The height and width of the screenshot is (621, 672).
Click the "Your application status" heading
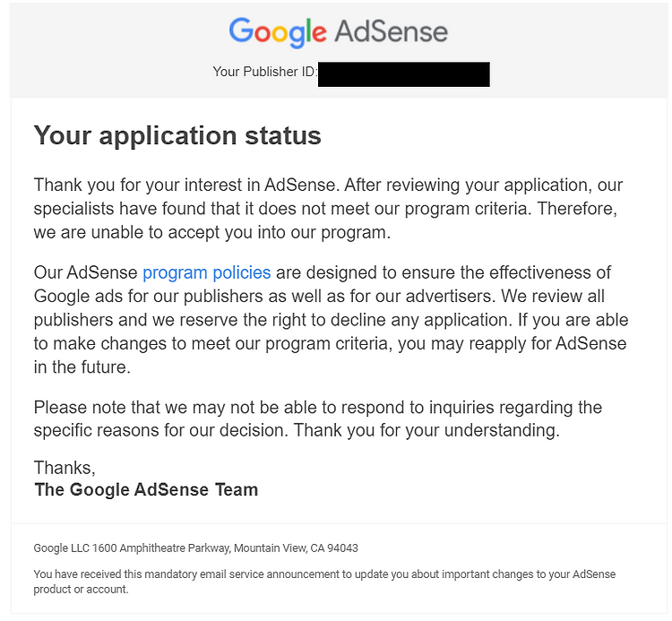pyautogui.click(x=177, y=135)
